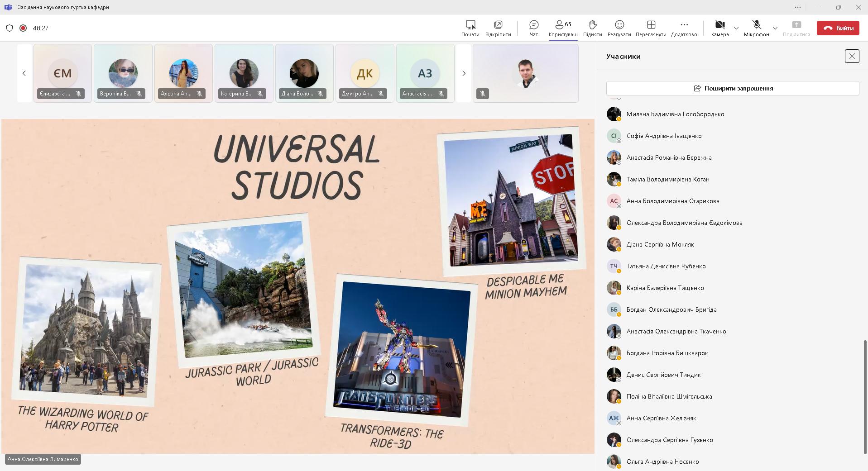Select Богдан Олександрович Бригіда in list
Screen dimensions: 868x471
coord(733,309)
